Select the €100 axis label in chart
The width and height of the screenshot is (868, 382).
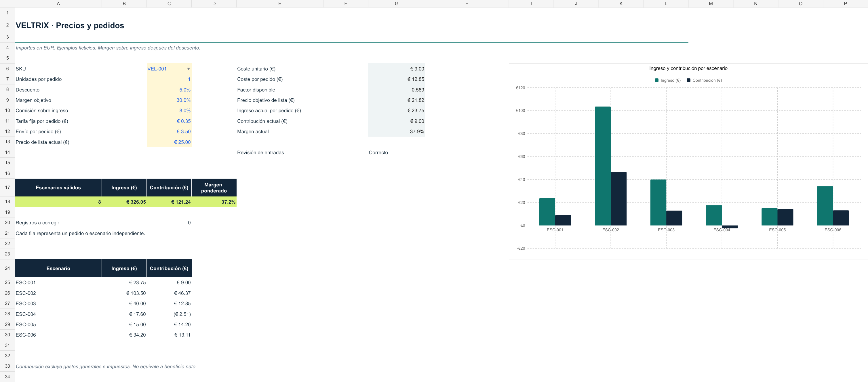(x=520, y=110)
